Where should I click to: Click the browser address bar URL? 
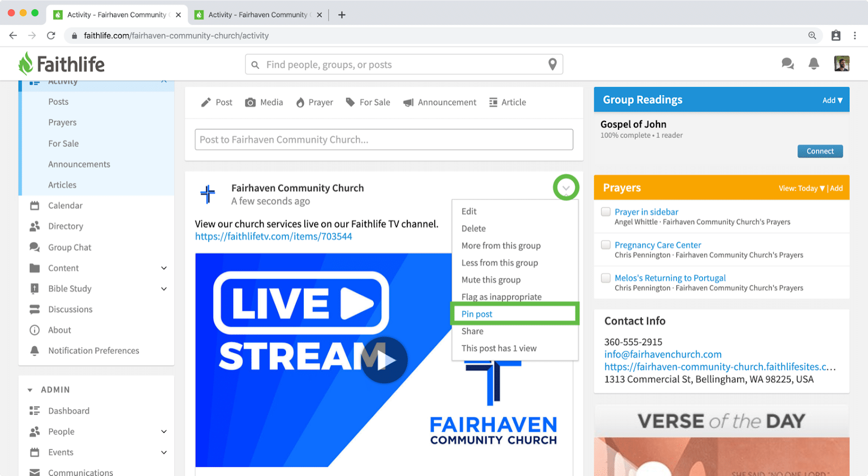tap(176, 35)
